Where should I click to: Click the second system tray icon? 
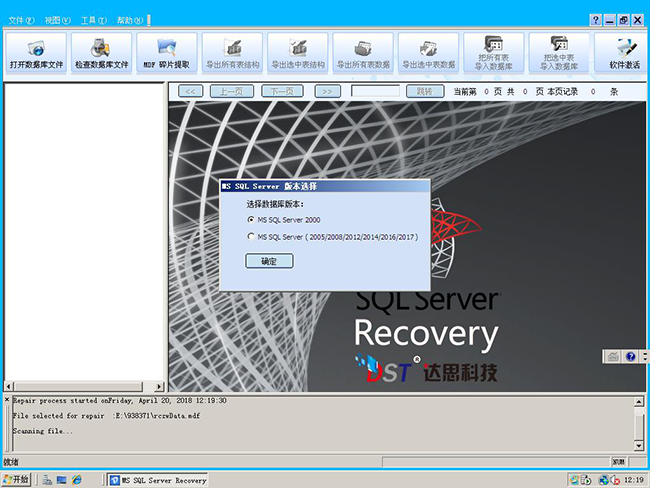pyautogui.click(x=585, y=480)
